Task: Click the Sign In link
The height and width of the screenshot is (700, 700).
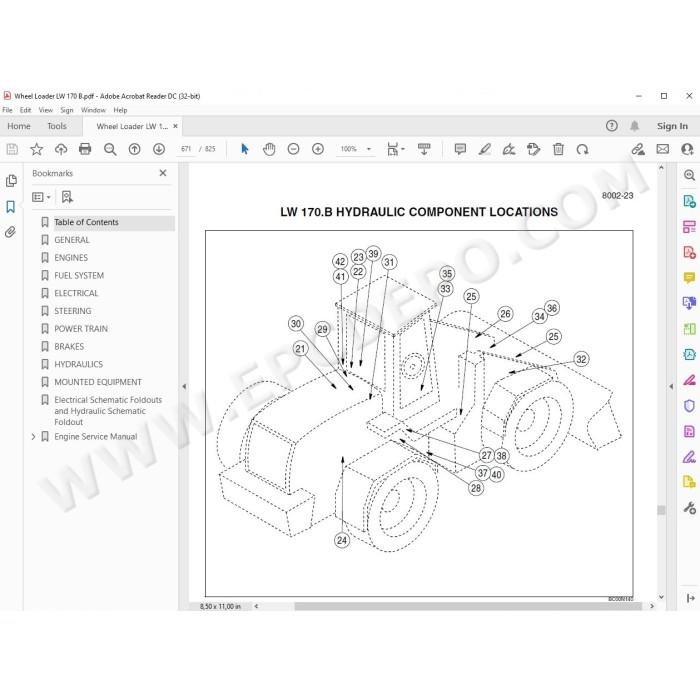Action: pyautogui.click(x=672, y=126)
